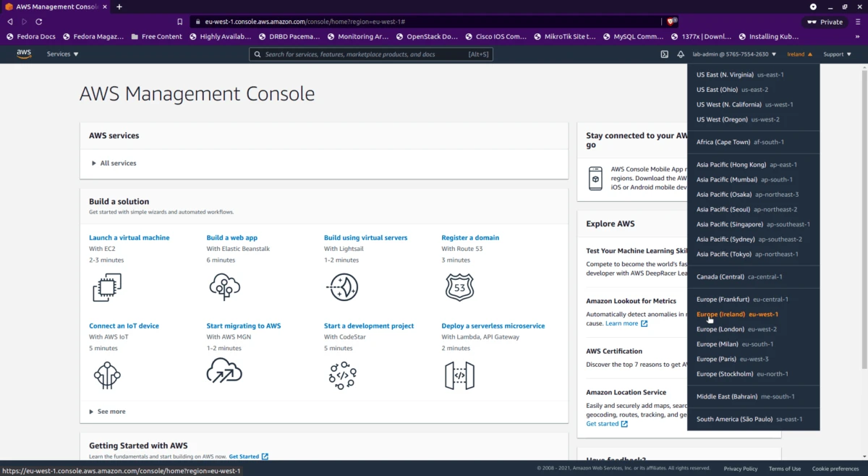Click the services search input field

tap(370, 54)
